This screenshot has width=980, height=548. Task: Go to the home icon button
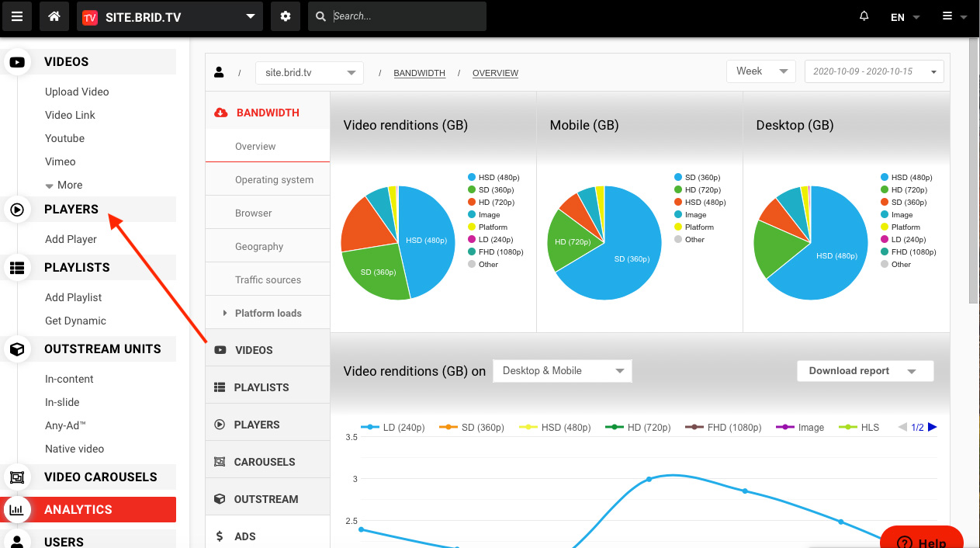(x=54, y=16)
